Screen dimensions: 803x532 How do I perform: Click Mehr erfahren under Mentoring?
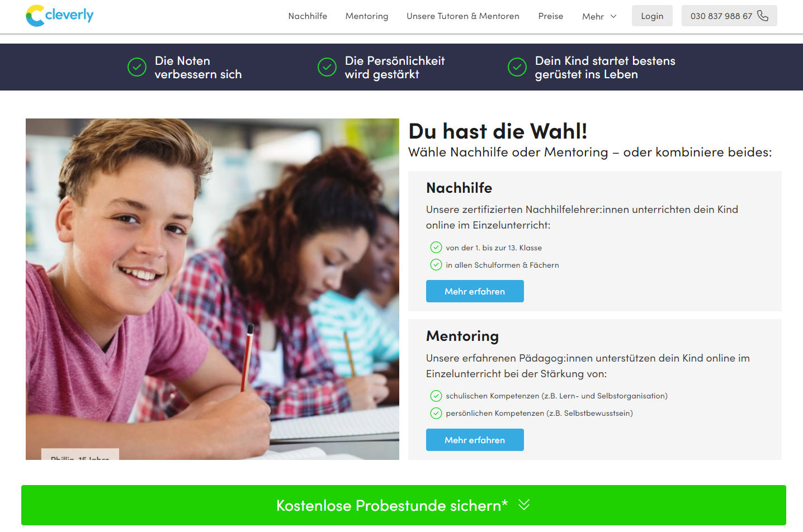tap(475, 440)
